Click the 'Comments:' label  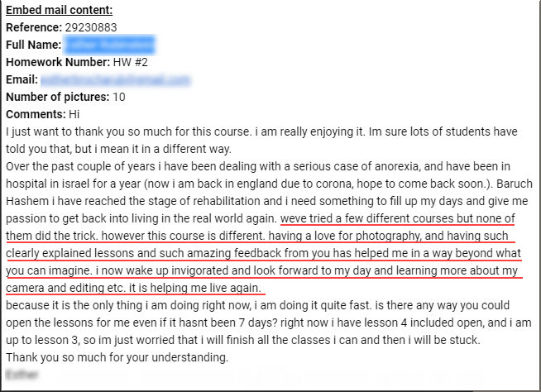tap(36, 114)
